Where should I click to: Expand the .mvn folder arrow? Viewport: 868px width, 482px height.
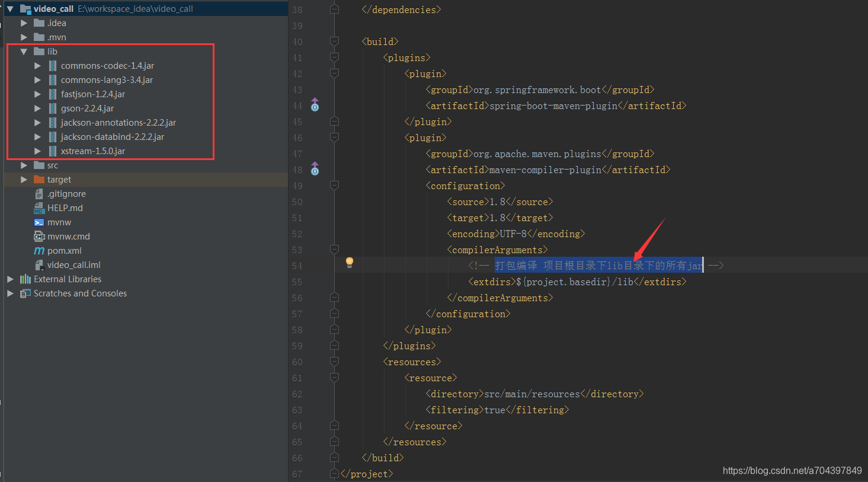click(24, 37)
